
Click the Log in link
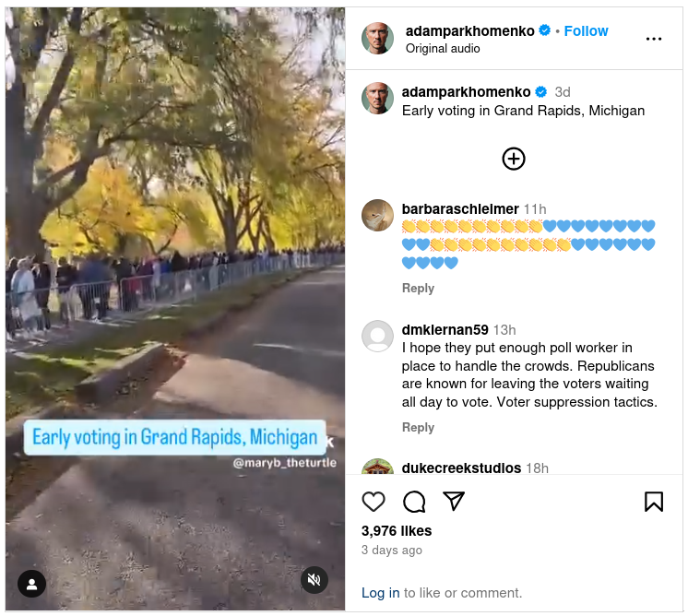click(x=380, y=593)
